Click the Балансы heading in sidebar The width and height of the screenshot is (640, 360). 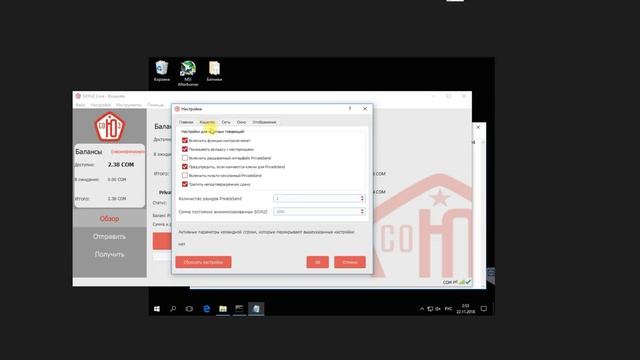(x=88, y=151)
